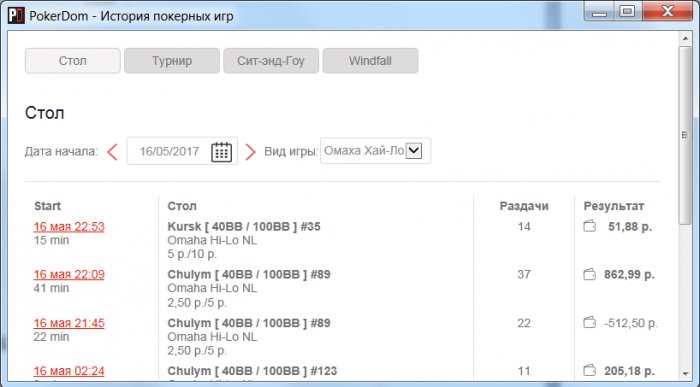Screen dimensions: 700x387
Task: Switch to the Турнир tab
Action: pos(172,61)
